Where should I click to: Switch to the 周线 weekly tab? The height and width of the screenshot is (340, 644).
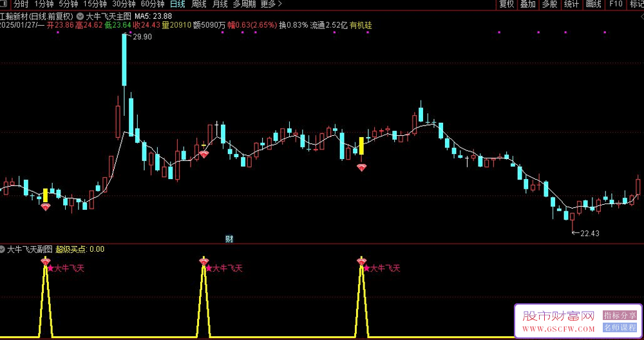pos(199,5)
